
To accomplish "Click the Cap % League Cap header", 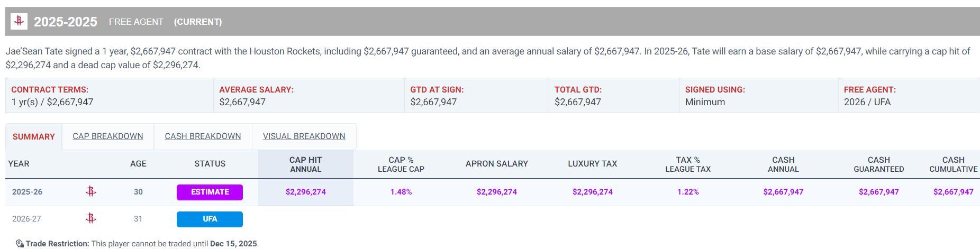I will tap(401, 164).
